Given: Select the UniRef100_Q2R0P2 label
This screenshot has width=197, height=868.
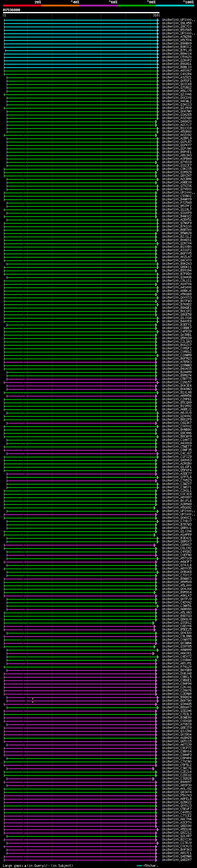Looking at the screenshot, I should click(x=177, y=60).
